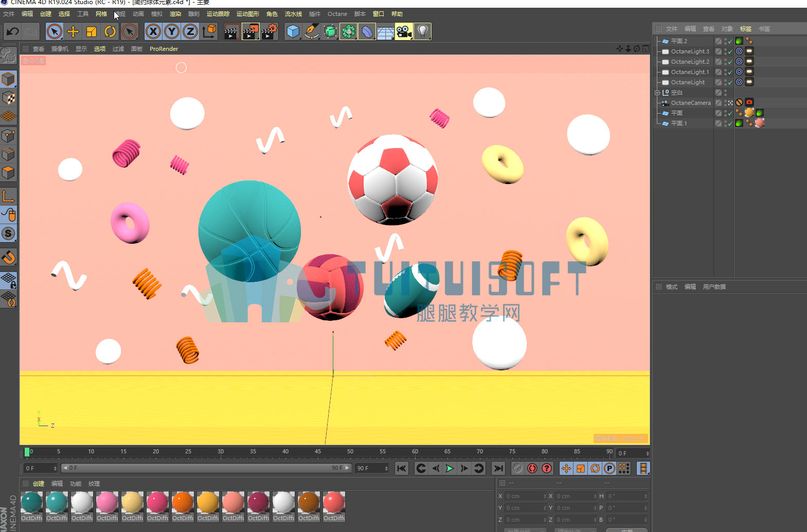
Task: Select the Move tool in top toolbar
Action: coord(73,32)
